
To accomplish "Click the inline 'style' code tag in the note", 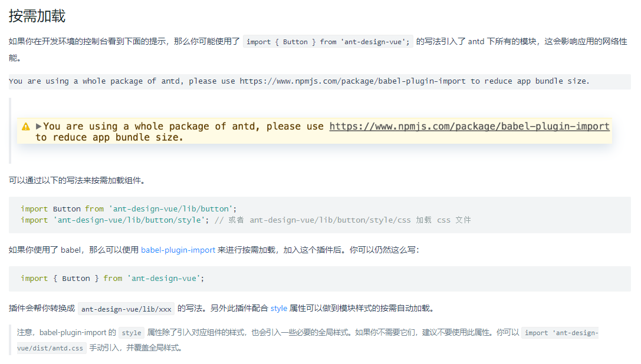I will click(x=131, y=333).
